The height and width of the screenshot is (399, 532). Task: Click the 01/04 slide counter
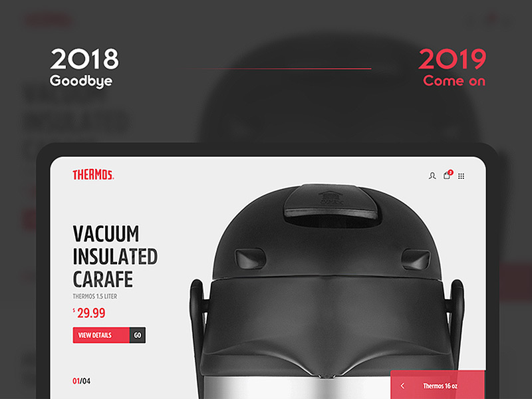81,381
